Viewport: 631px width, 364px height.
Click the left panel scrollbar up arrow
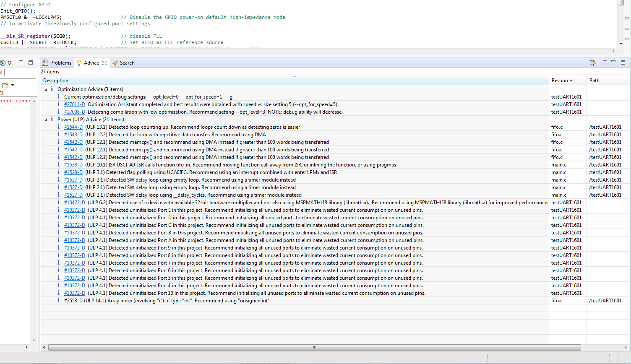pyautogui.click(x=34, y=101)
